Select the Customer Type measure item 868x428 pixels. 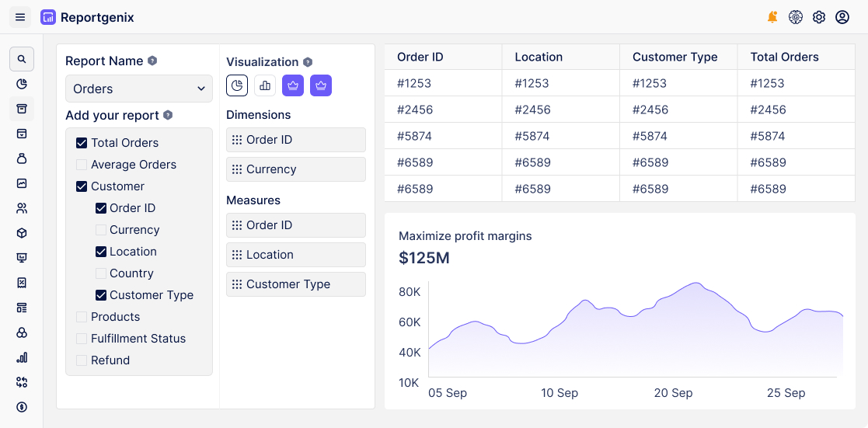coord(296,284)
